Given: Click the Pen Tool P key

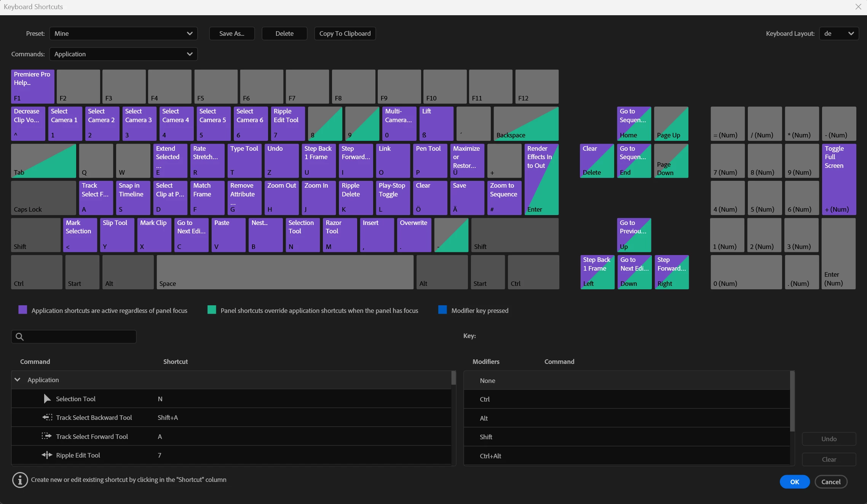Looking at the screenshot, I should point(430,161).
